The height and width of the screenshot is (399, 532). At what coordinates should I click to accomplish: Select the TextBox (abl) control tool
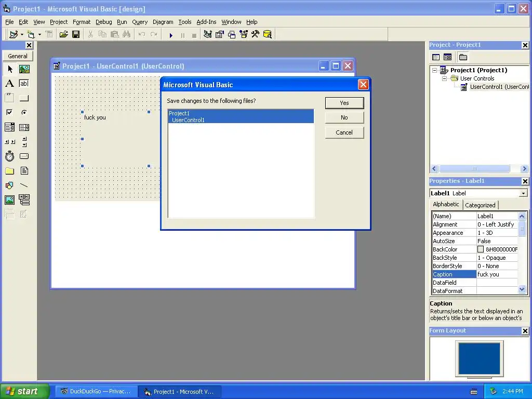coord(24,84)
